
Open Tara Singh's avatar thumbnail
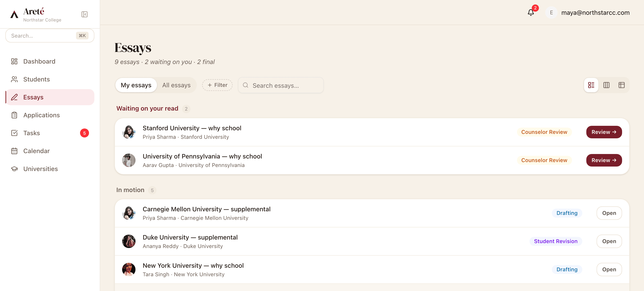[x=129, y=270]
